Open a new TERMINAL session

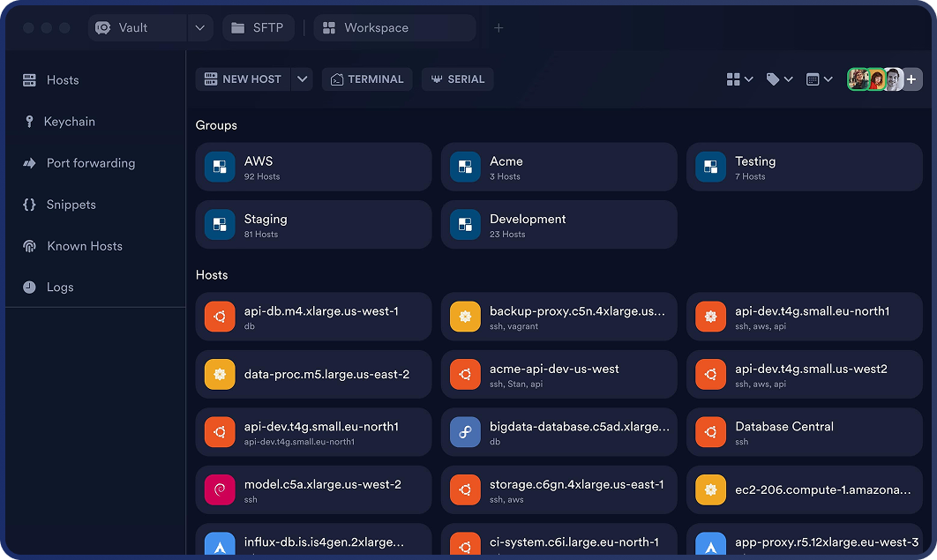(367, 78)
